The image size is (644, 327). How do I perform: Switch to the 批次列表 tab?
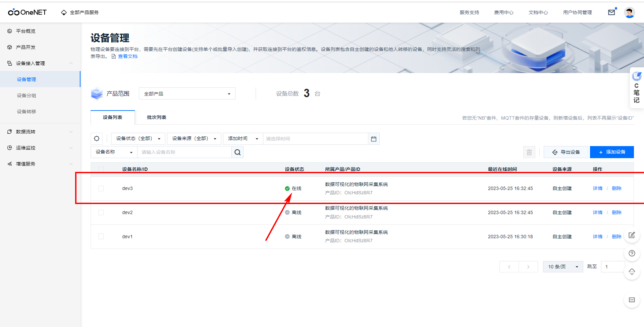tap(157, 117)
